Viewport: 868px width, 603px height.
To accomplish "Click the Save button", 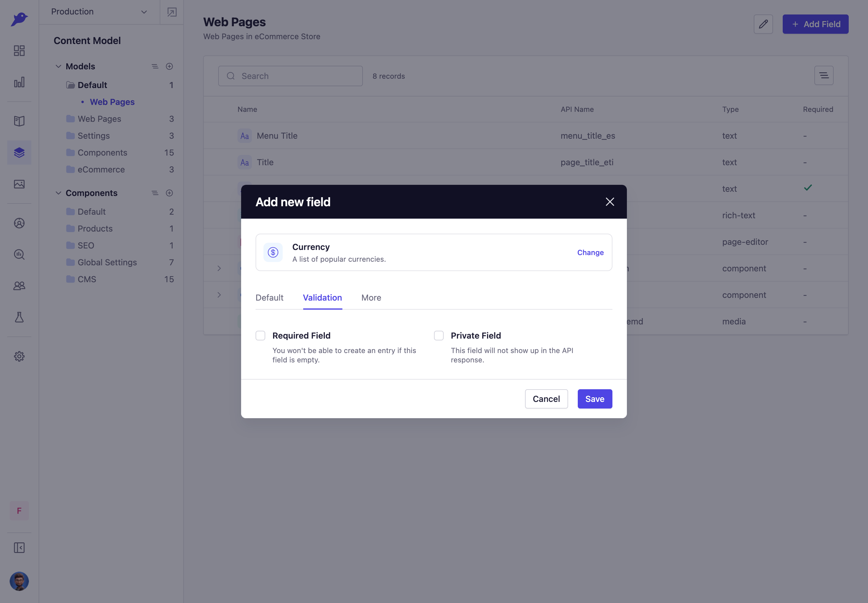I will coord(595,399).
